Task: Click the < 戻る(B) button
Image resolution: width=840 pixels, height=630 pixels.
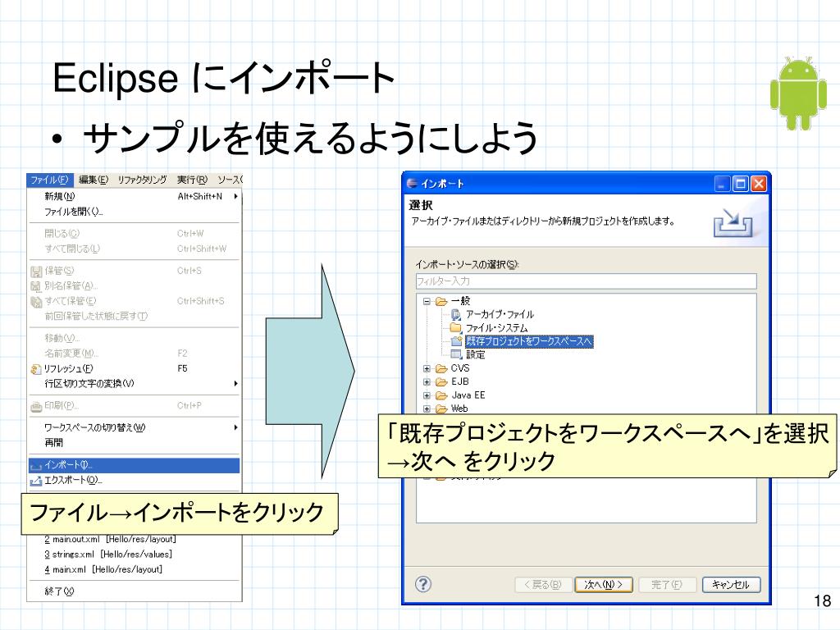Action: click(x=543, y=584)
